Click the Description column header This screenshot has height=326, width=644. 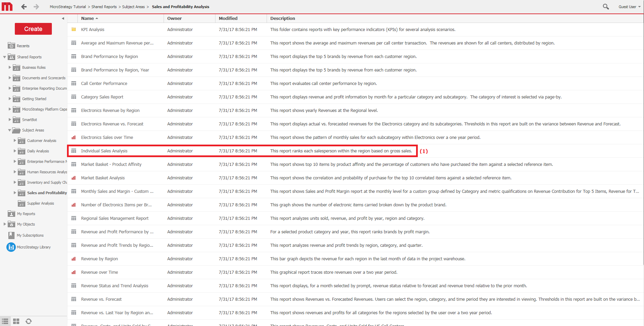[282, 19]
